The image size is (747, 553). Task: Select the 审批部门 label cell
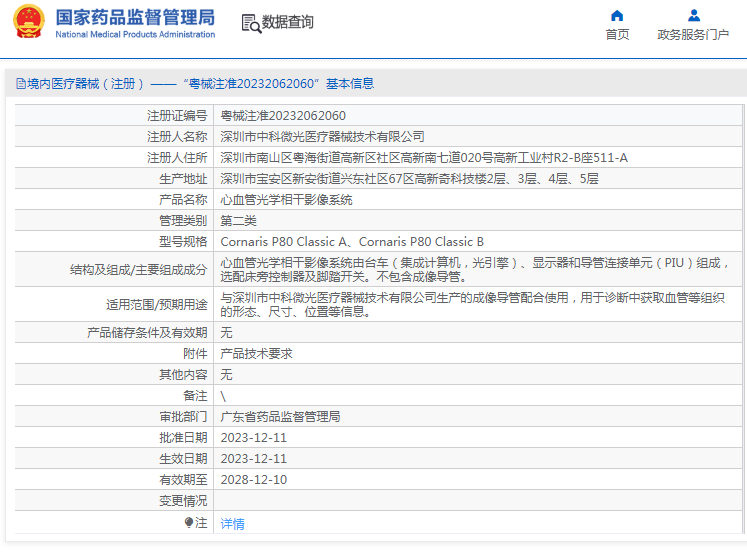tap(114, 416)
